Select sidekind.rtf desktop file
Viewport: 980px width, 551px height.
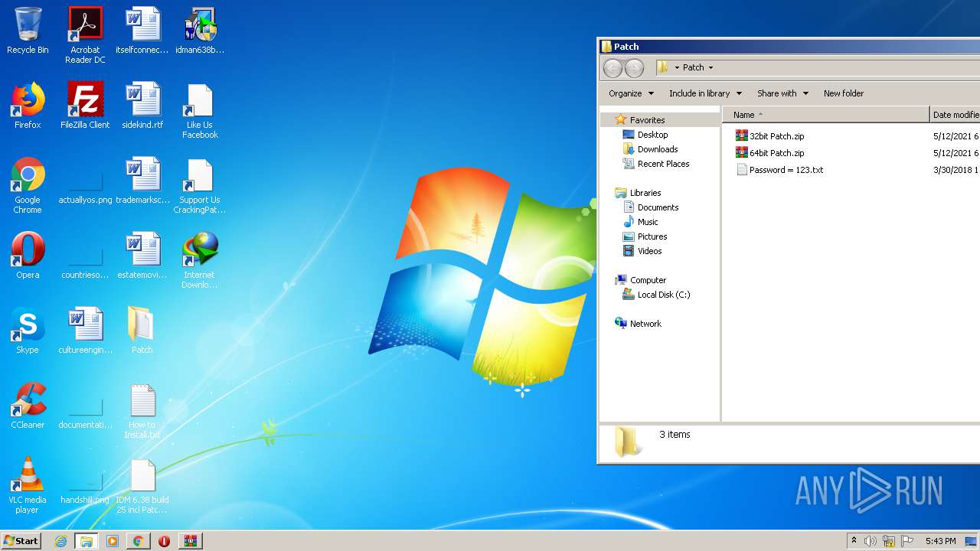[142, 106]
